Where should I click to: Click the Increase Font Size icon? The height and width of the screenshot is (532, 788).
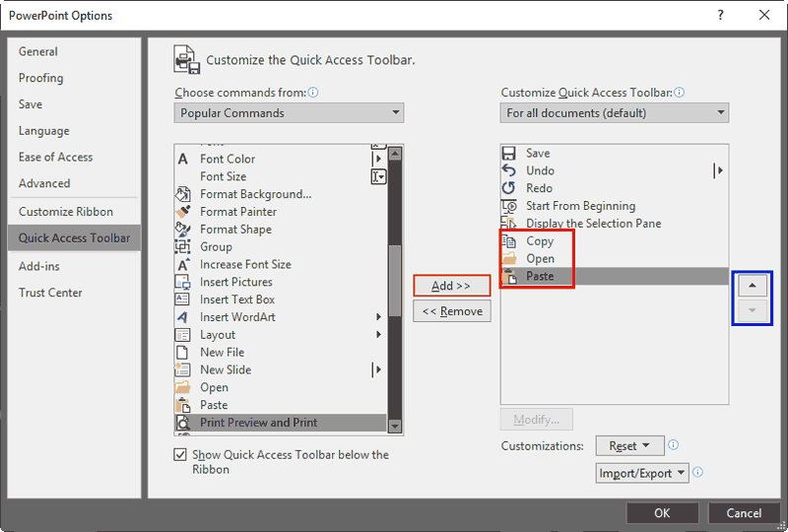click(183, 264)
